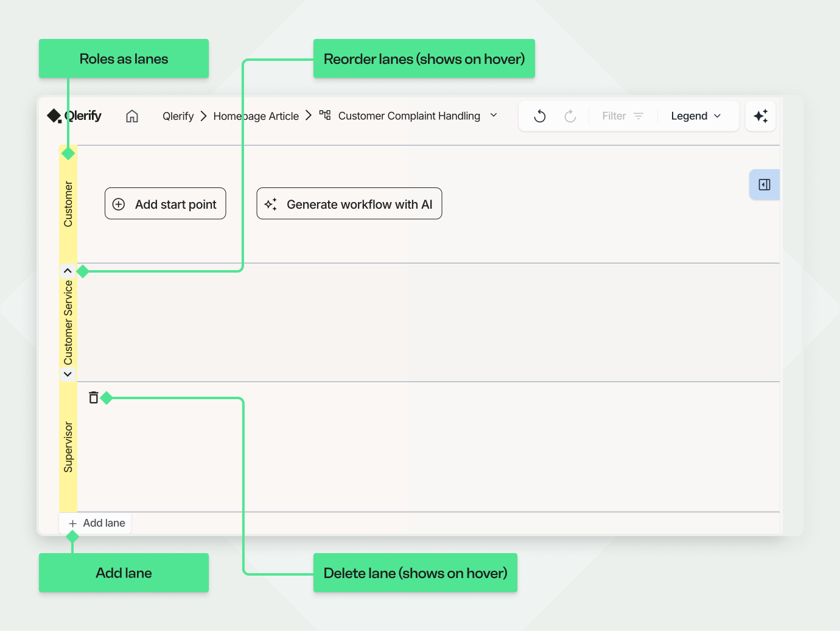Select the Customer Complaint Handling title
Image resolution: width=840 pixels, height=631 pixels.
(409, 116)
